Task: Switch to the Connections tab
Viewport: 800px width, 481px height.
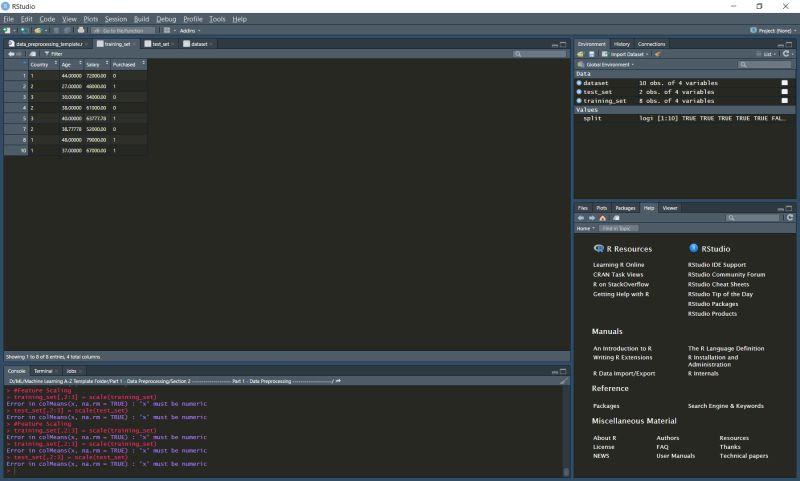Action: (x=652, y=44)
